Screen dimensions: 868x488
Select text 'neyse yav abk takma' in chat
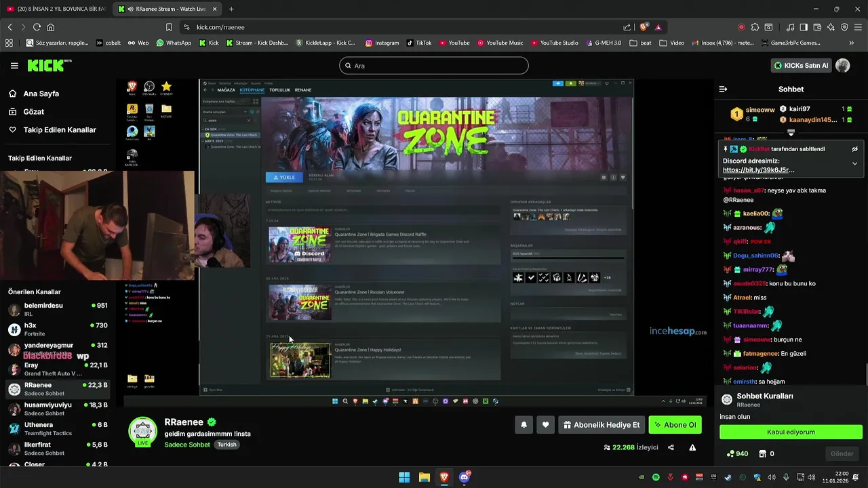pos(796,190)
